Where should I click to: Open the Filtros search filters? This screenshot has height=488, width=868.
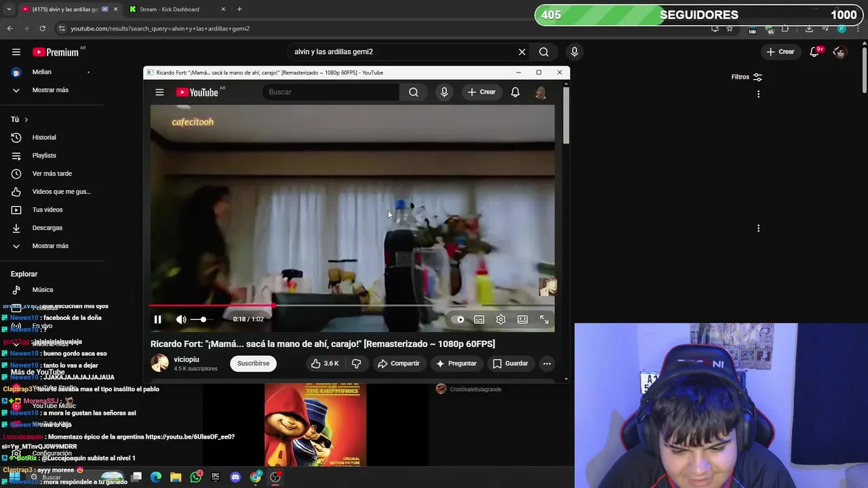(x=747, y=77)
